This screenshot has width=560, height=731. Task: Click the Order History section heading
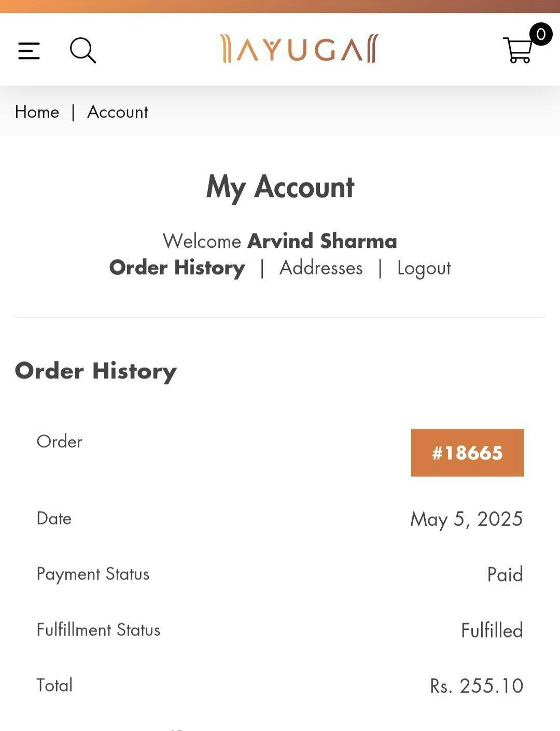[96, 371]
